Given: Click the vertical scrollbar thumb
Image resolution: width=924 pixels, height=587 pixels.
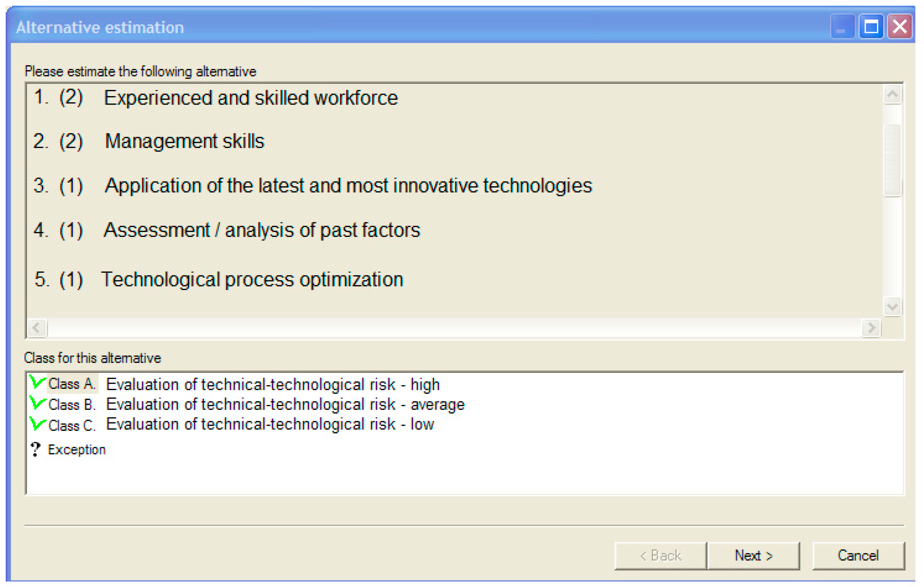Looking at the screenshot, I should click(x=892, y=160).
